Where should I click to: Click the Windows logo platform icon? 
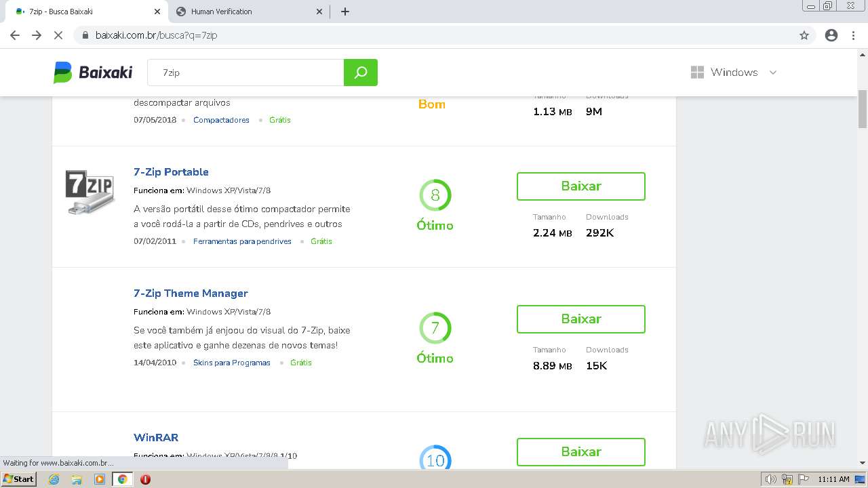(697, 73)
